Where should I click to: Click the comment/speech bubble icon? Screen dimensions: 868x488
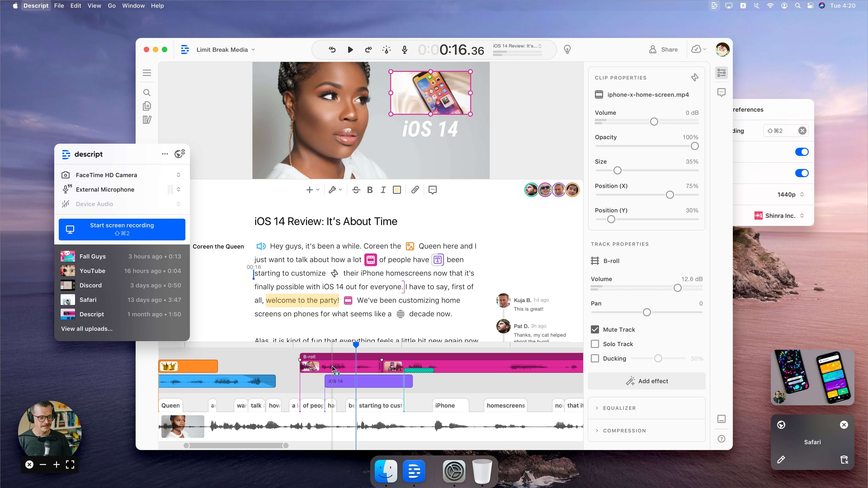433,190
